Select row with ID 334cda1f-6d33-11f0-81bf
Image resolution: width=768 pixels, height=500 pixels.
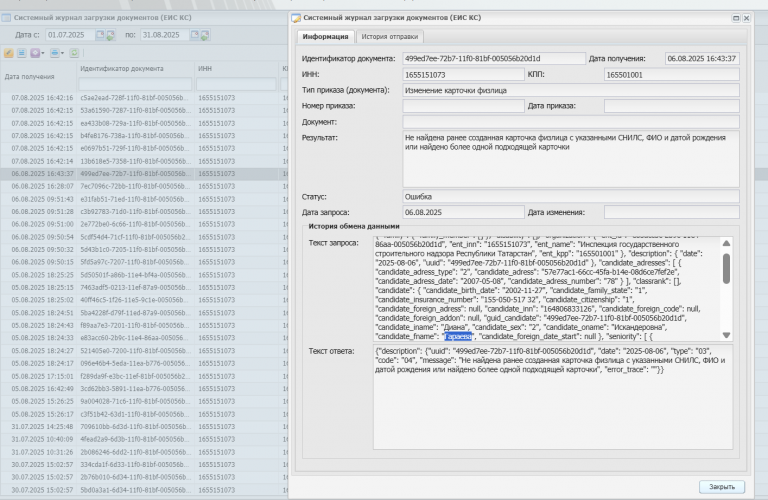pyautogui.click(x=144, y=465)
